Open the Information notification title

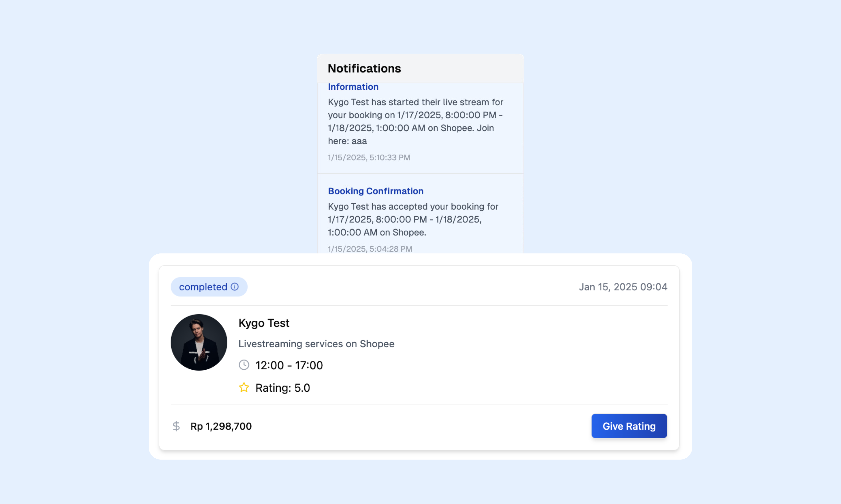pos(353,87)
